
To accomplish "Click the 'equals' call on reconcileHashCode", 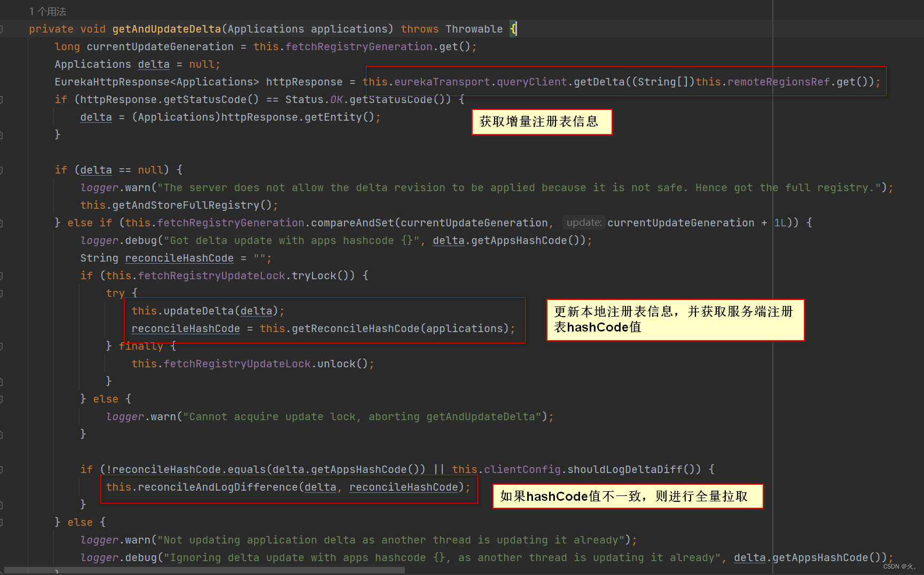I will 247,469.
